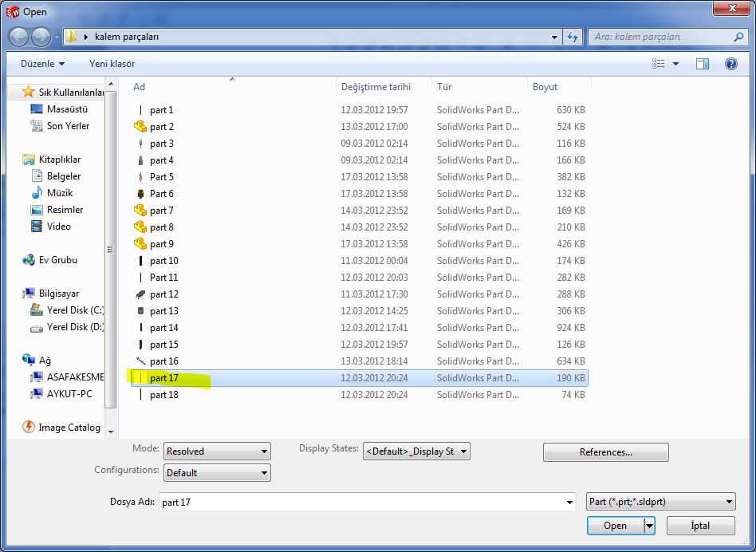
Task: Click the help question mark icon
Action: tap(730, 64)
